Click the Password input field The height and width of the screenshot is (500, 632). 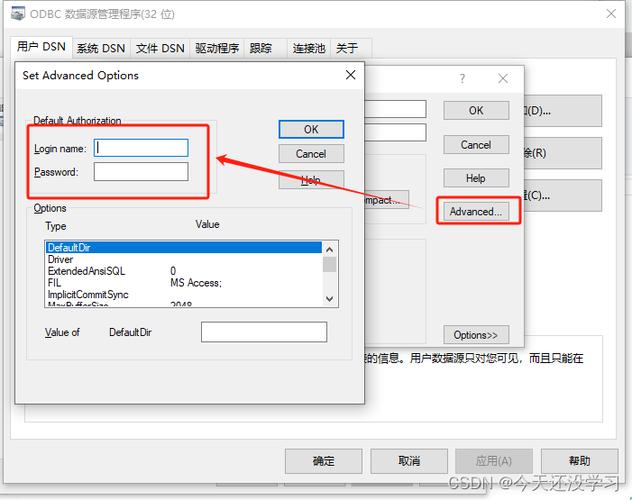coord(141,172)
